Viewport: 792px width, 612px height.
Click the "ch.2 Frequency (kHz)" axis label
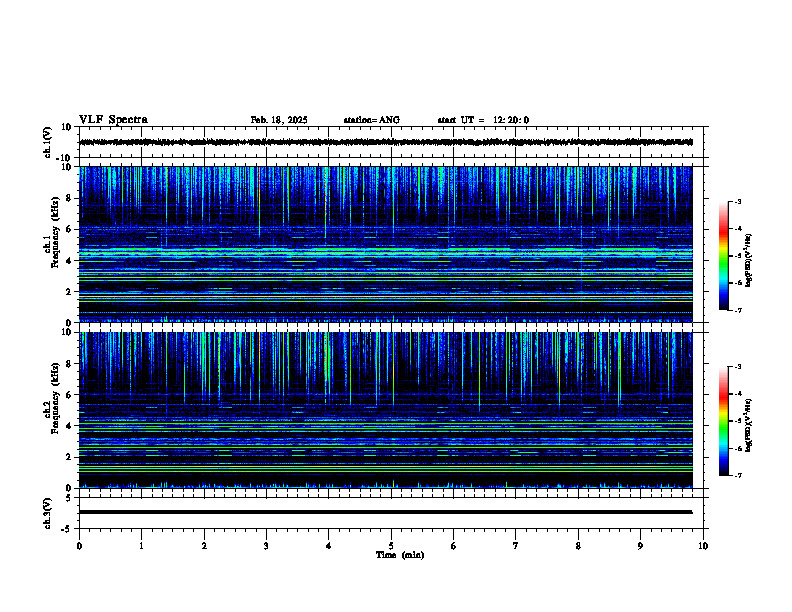pyautogui.click(x=52, y=398)
